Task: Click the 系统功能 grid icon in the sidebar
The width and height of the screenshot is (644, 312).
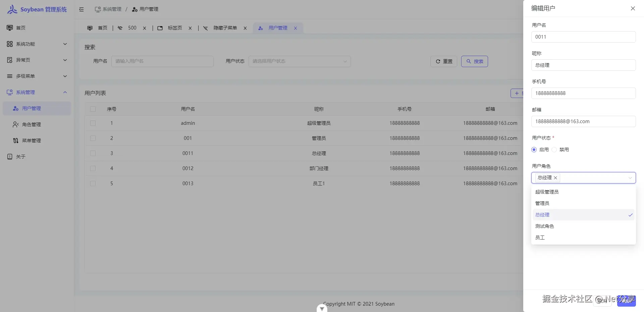Action: 10,44
